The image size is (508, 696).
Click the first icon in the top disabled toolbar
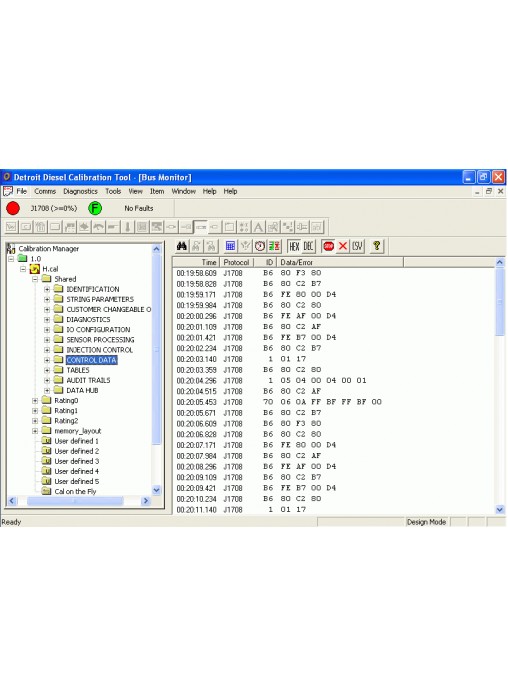click(12, 227)
